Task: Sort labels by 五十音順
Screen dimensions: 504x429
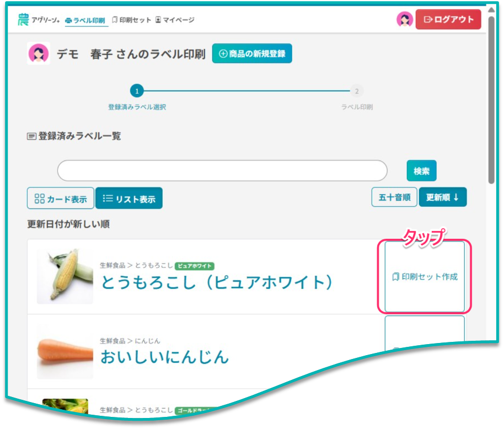Action: pos(394,197)
